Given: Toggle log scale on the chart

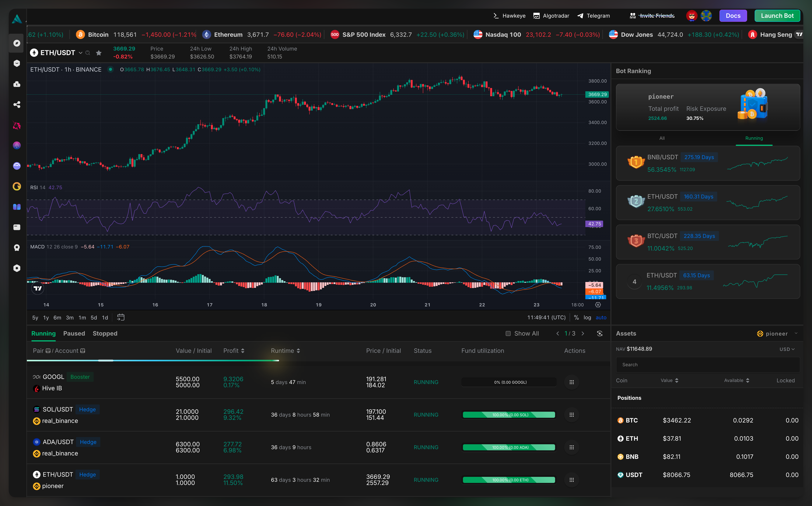Looking at the screenshot, I should (x=587, y=318).
